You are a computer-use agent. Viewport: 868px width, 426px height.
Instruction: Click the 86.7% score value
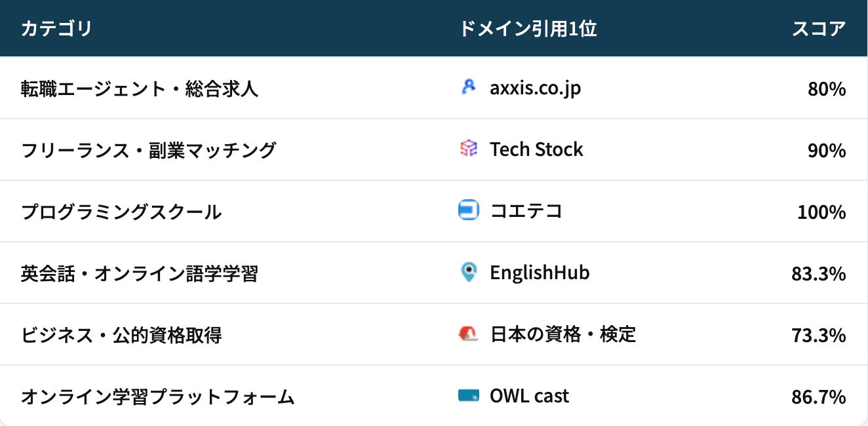pos(819,397)
